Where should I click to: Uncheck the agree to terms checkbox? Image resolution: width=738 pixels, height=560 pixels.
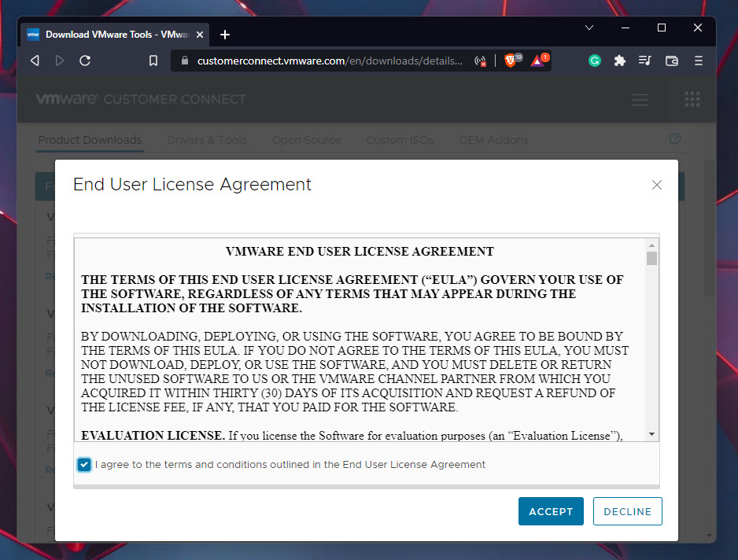(84, 465)
